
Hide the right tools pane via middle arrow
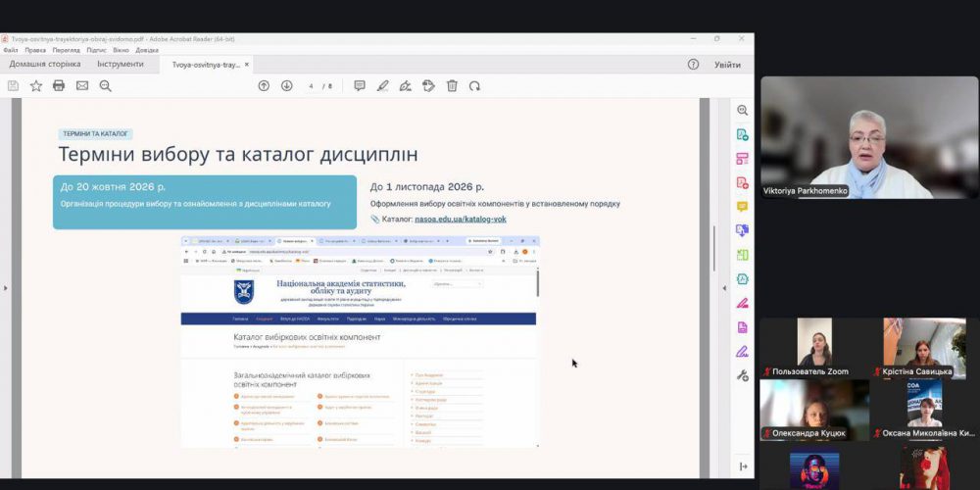[724, 288]
